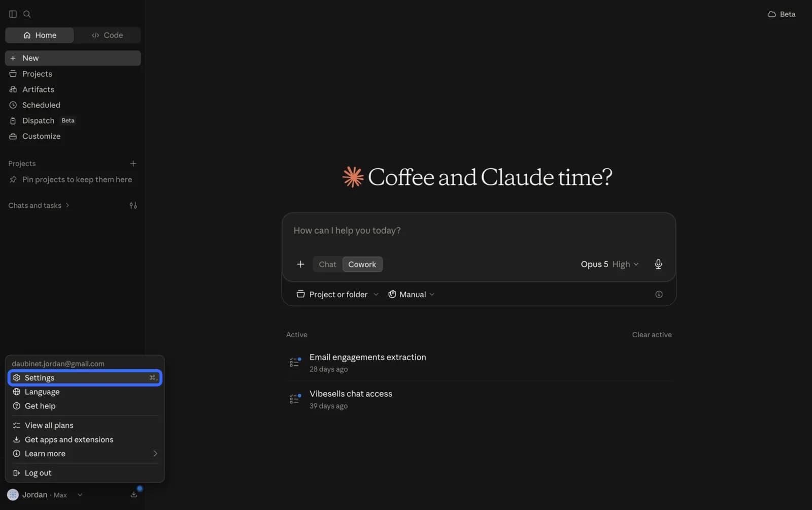812x510 pixels.
Task: Click the Learn more info icon
Action: click(17, 454)
